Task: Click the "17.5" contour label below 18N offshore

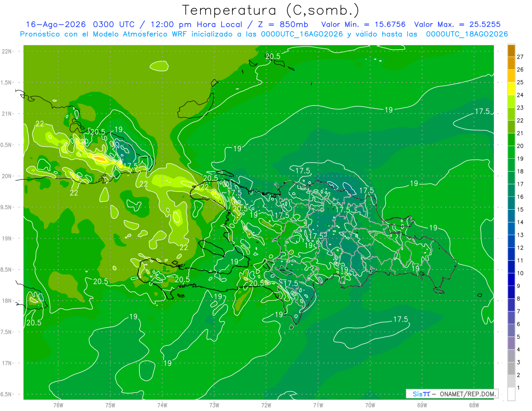Action: (x=401, y=319)
